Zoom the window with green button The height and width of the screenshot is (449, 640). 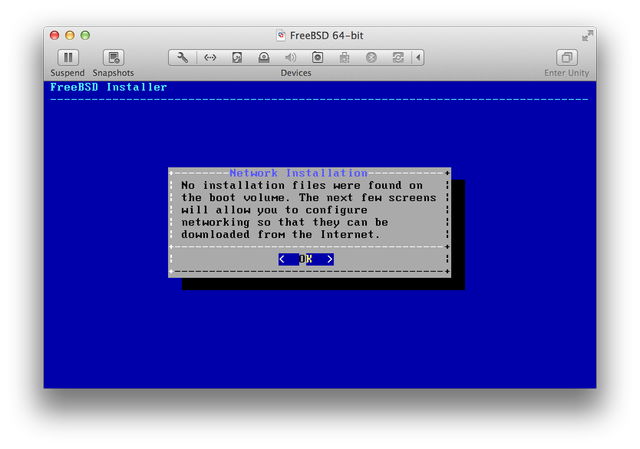pos(85,36)
